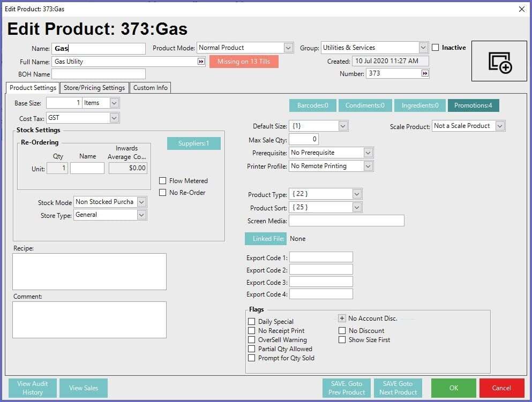
Task: Open the Custom Info tab
Action: point(151,88)
